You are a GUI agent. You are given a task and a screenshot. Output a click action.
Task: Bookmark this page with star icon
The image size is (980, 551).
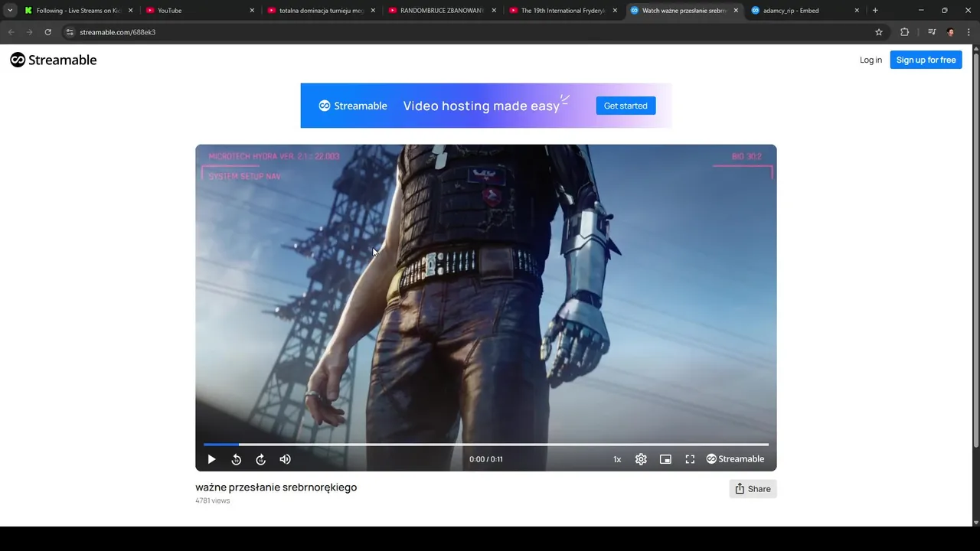879,32
